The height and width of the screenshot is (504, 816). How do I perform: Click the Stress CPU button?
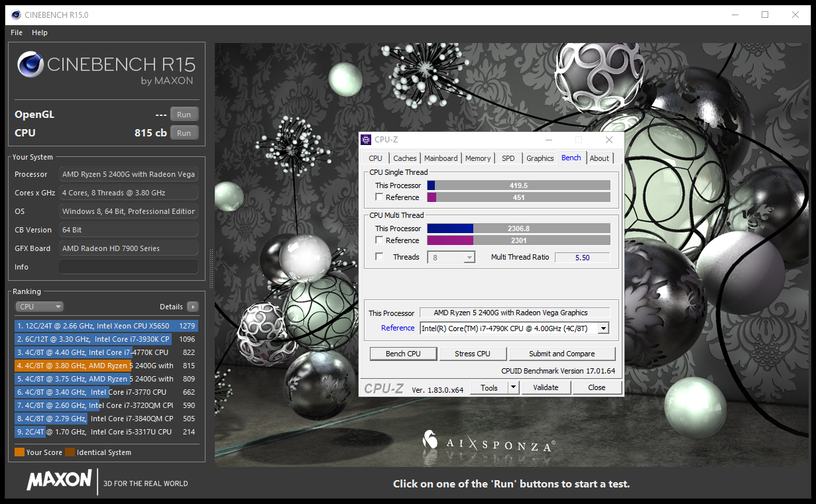pyautogui.click(x=473, y=354)
